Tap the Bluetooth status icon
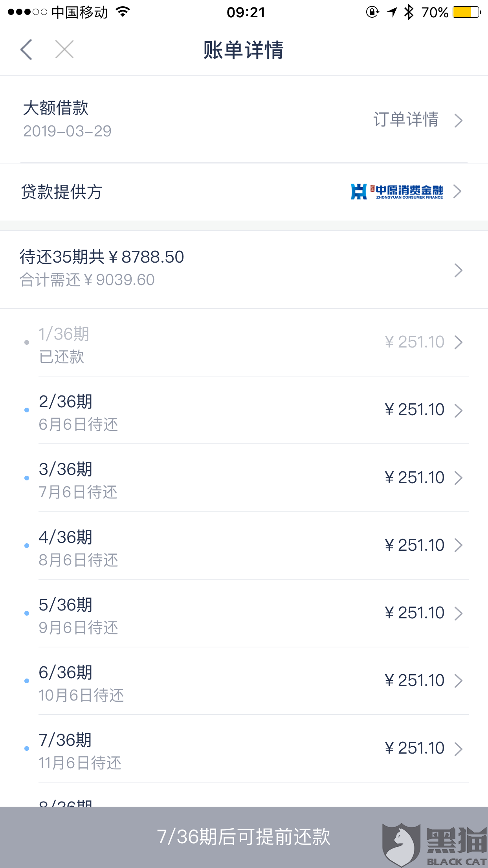This screenshot has height=868, width=488. [409, 12]
